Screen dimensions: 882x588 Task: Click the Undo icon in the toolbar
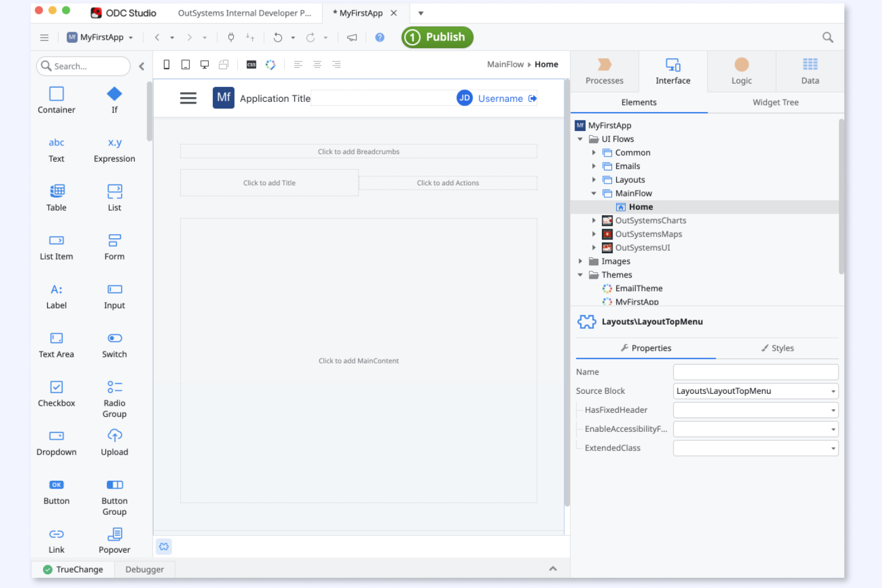[277, 37]
